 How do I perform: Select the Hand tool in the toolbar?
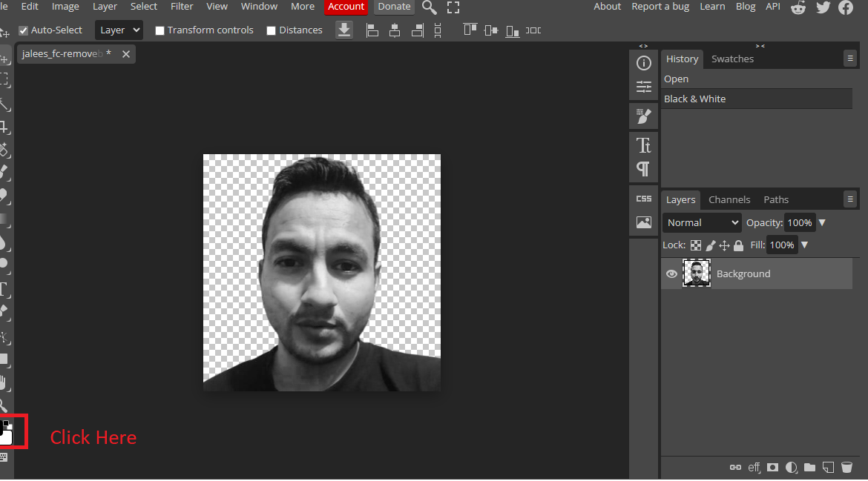(4, 383)
